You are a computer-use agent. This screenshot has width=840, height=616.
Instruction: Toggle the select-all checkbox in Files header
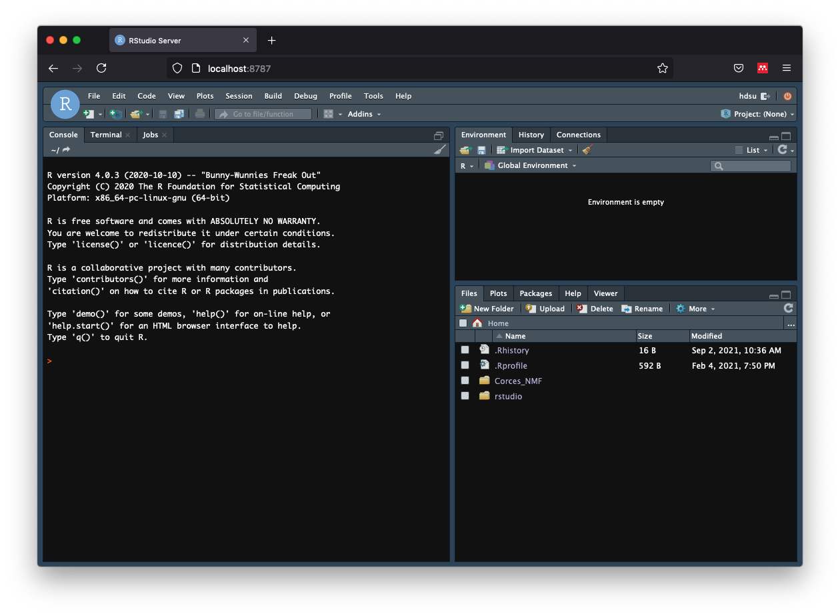tap(463, 323)
